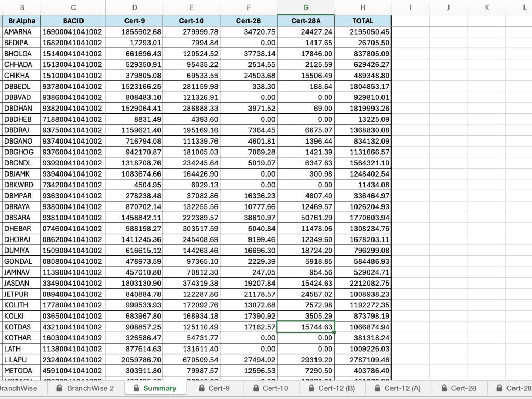Click the lock icon on Cert-10 tab
The image size is (532, 399).
pyautogui.click(x=256, y=388)
